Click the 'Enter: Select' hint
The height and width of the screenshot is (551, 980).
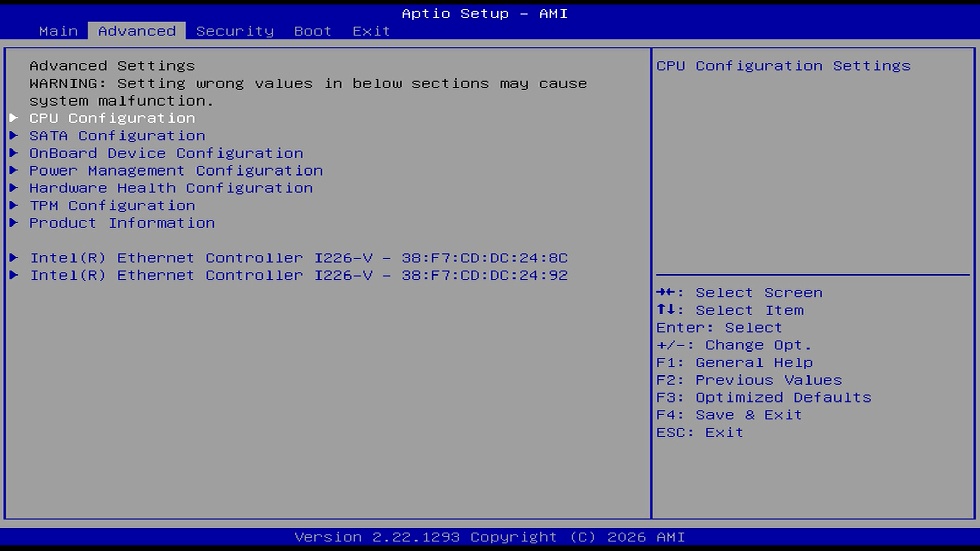pos(720,328)
